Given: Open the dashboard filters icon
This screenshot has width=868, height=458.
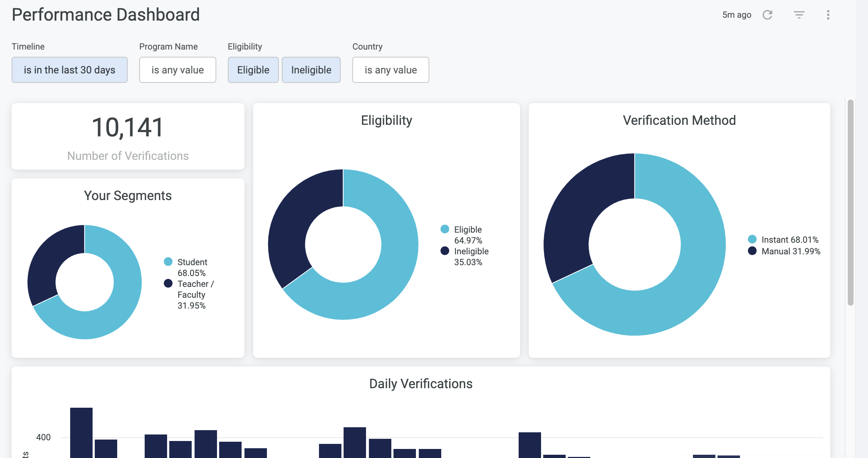Looking at the screenshot, I should (x=799, y=15).
